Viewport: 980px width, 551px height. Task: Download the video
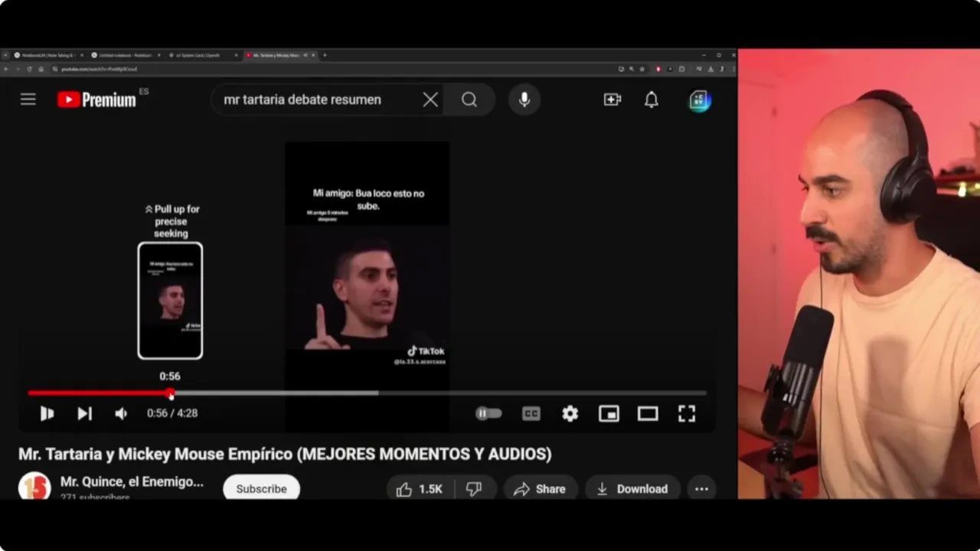click(x=632, y=489)
